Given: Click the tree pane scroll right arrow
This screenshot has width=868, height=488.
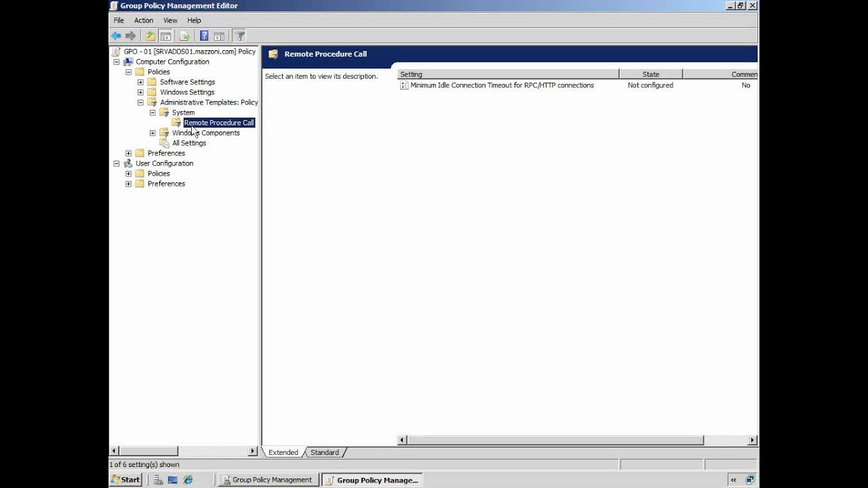Looking at the screenshot, I should point(253,451).
